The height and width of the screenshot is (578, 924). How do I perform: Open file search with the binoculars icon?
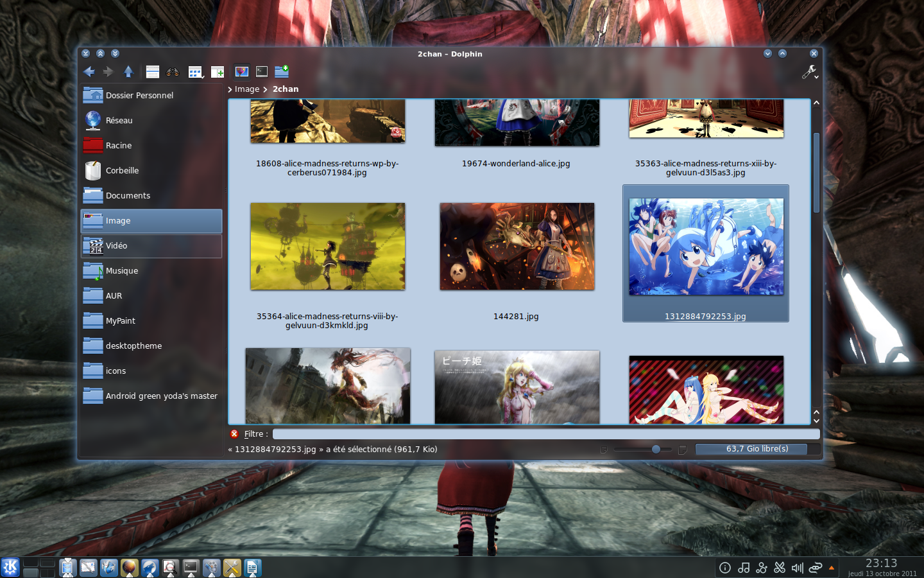tap(173, 72)
